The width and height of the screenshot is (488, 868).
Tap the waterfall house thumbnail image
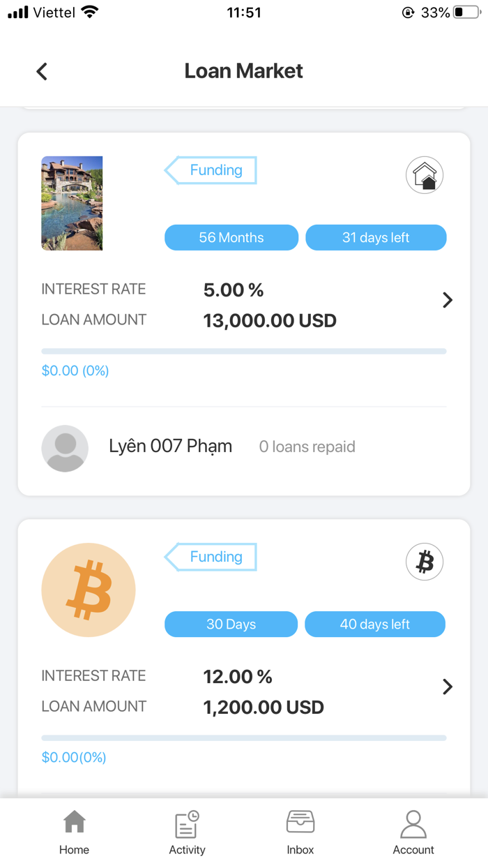(x=72, y=203)
